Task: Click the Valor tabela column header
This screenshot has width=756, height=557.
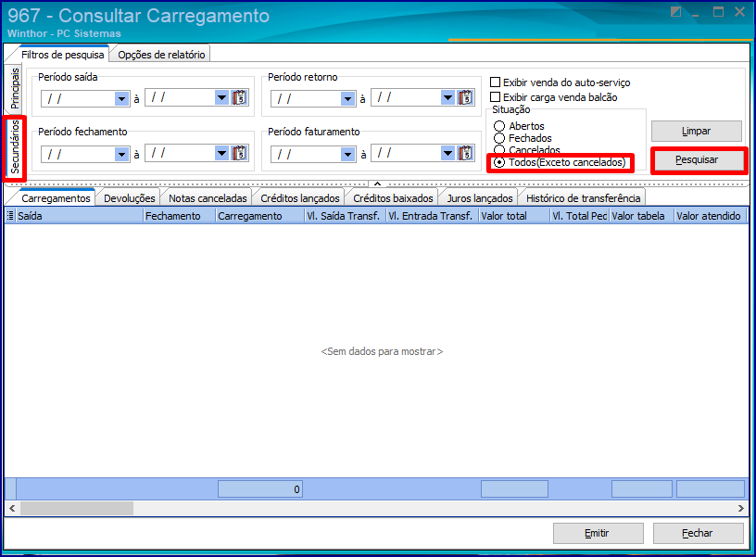Action: tap(641, 216)
